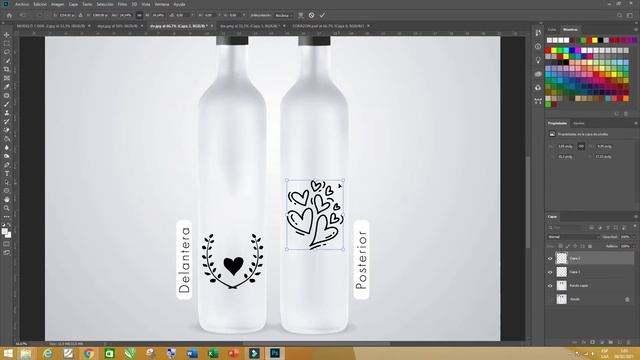Create new group folder icon in Capas
Screen dimensions: 640x360
point(611,342)
